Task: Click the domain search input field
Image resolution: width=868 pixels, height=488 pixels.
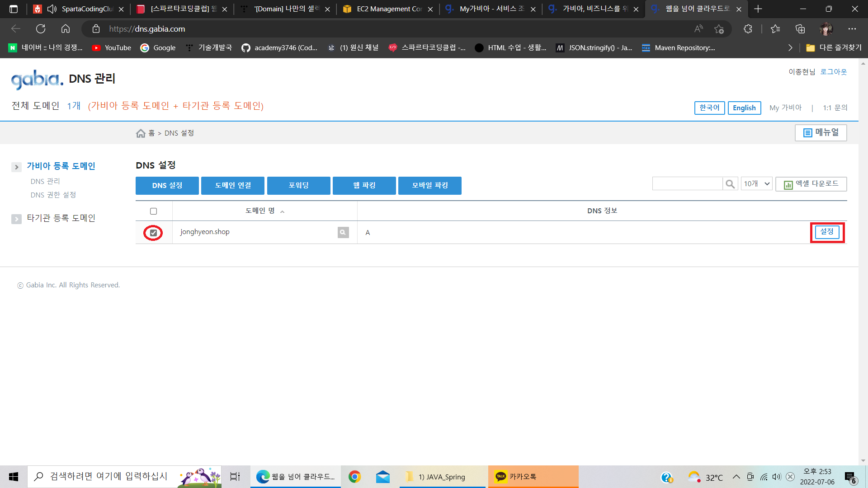Action: [687, 184]
